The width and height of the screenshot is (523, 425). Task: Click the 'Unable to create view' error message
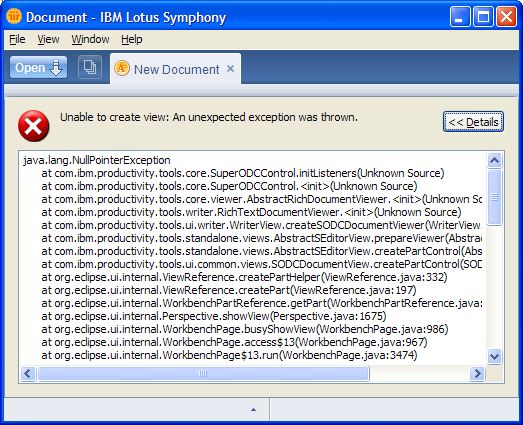click(209, 117)
